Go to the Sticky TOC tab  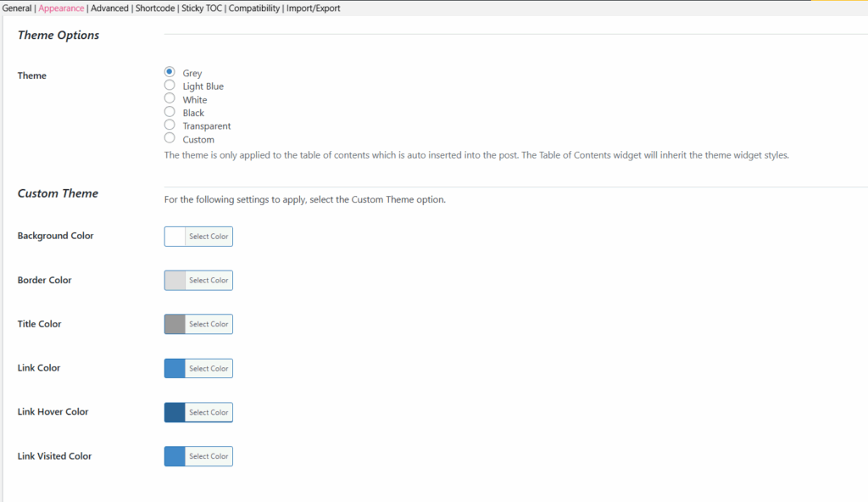click(x=202, y=8)
